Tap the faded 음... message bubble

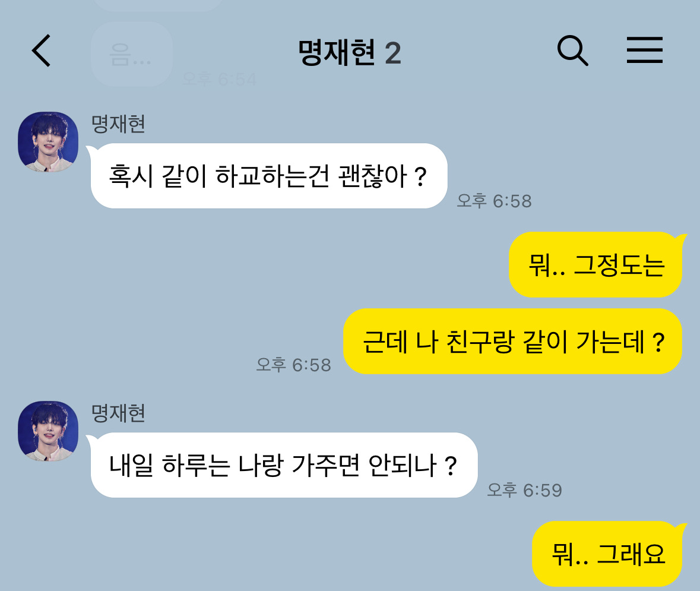(x=132, y=55)
